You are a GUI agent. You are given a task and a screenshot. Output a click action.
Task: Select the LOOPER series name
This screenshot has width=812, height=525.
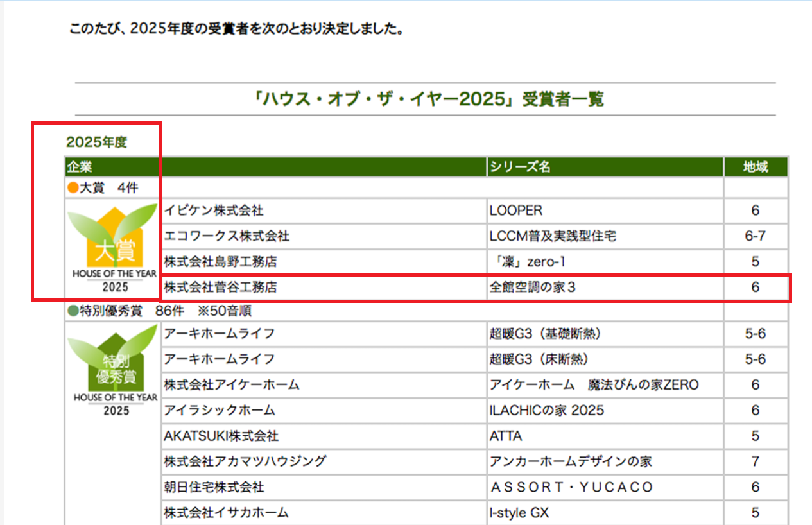point(515,211)
